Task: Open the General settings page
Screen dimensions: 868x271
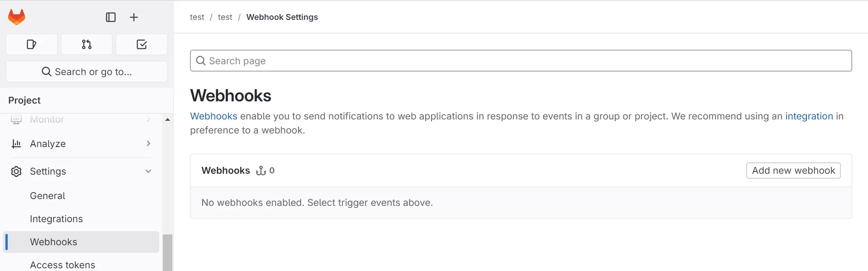Action: (47, 195)
